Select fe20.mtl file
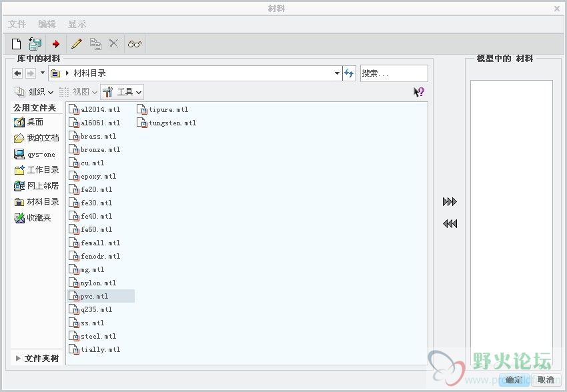 pos(91,190)
